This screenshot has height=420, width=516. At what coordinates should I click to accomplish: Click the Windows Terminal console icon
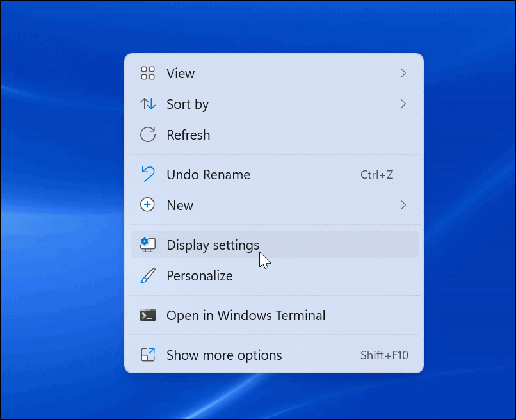[x=148, y=316]
